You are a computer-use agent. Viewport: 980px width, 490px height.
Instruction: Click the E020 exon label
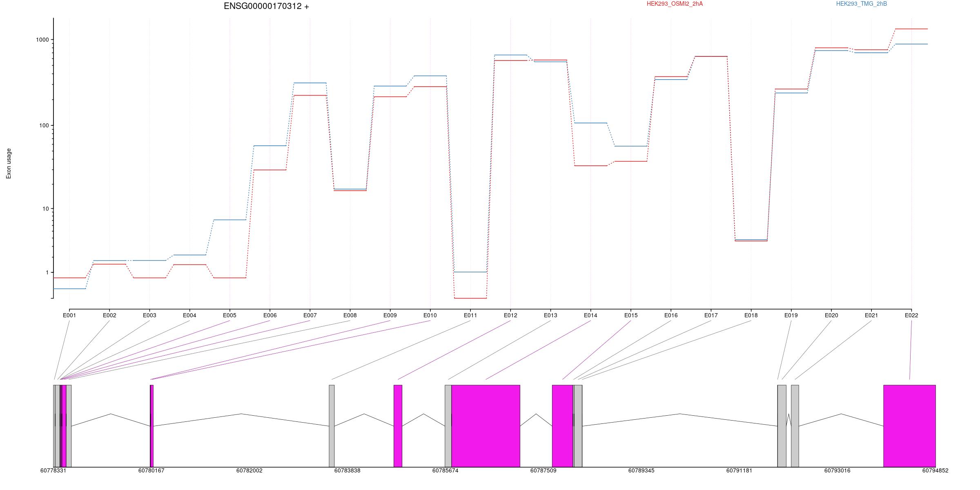[831, 315]
